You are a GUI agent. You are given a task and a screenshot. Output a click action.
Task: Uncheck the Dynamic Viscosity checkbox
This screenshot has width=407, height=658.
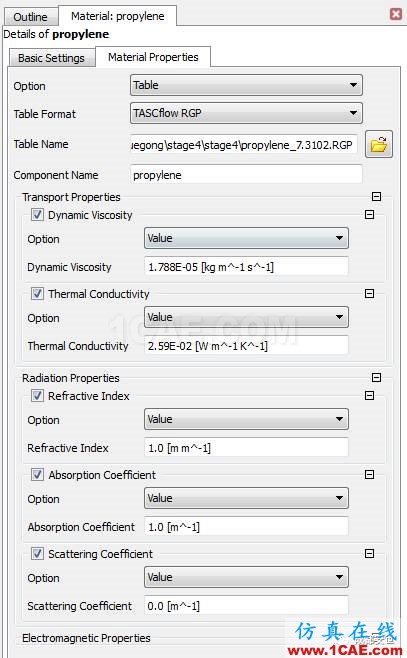pyautogui.click(x=37, y=215)
